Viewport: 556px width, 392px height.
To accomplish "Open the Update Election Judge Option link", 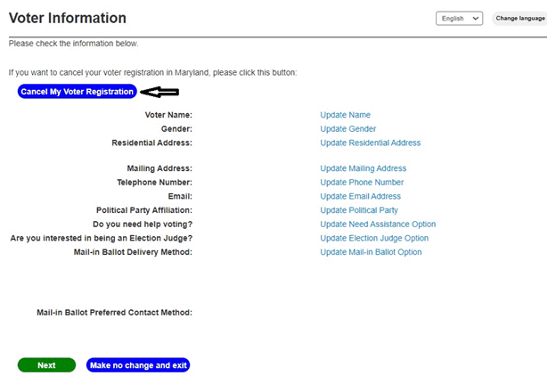I will coord(374,239).
